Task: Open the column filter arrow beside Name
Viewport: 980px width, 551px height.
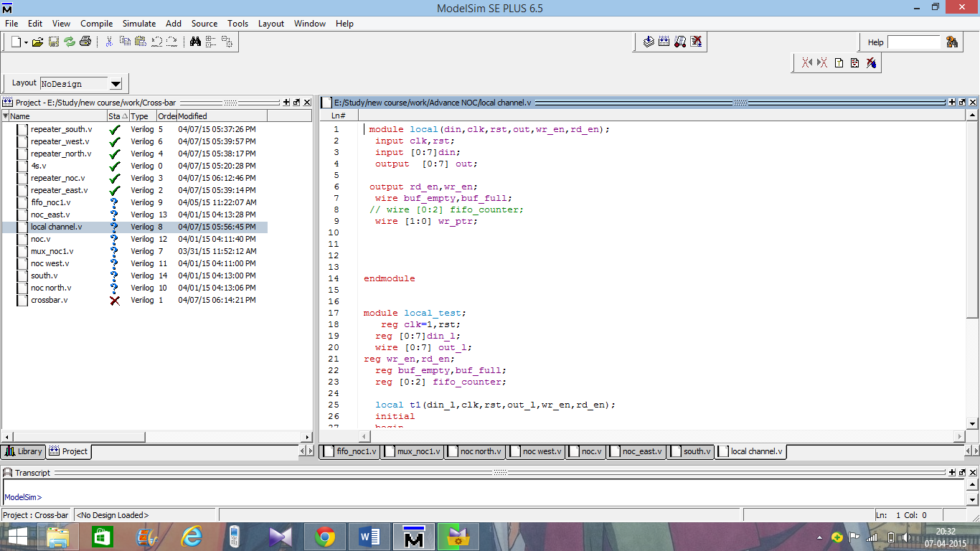Action: (x=5, y=116)
